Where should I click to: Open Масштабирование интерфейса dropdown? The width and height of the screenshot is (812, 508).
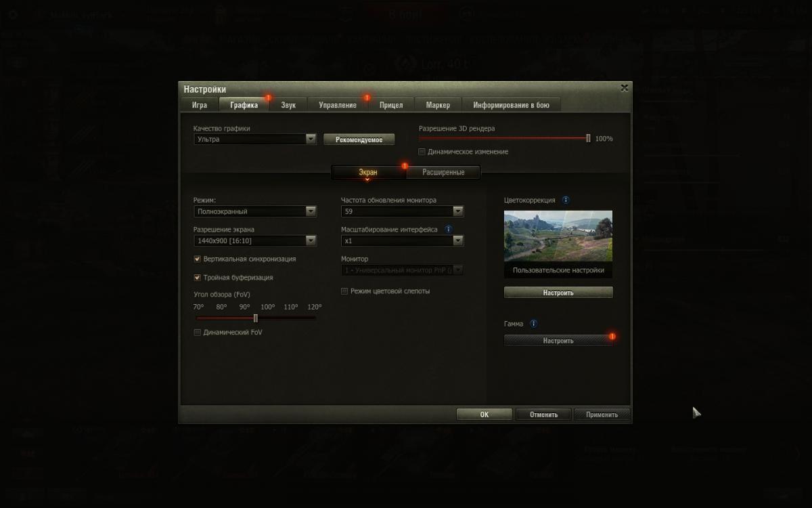tap(402, 240)
